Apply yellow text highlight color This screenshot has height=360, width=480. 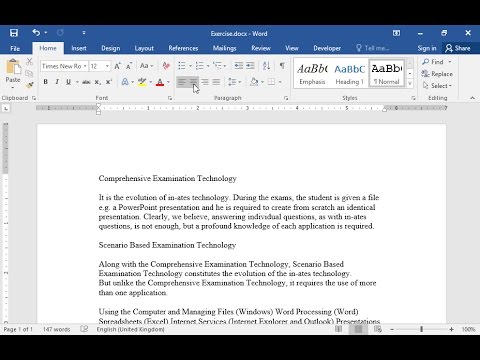tap(142, 82)
